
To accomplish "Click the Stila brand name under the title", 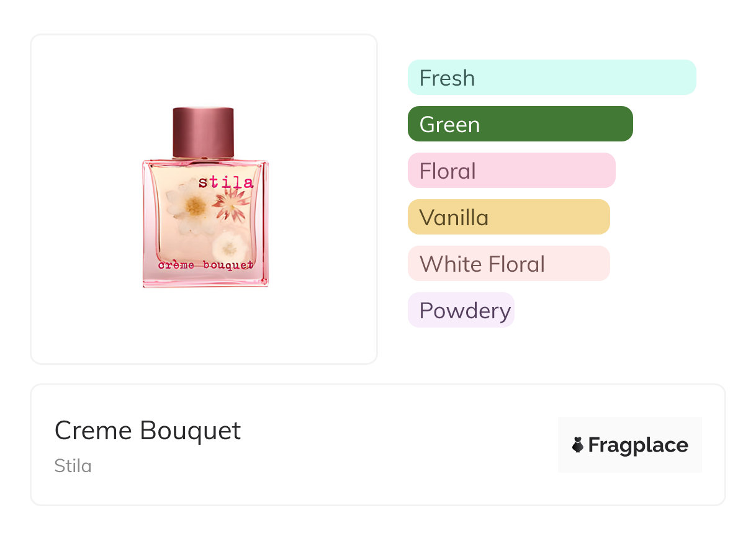I will pos(73,465).
